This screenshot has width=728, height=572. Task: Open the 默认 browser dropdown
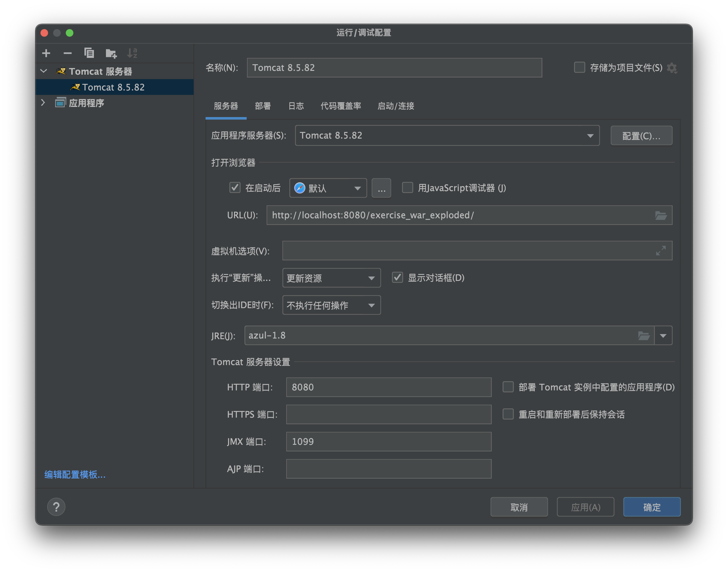click(x=328, y=188)
